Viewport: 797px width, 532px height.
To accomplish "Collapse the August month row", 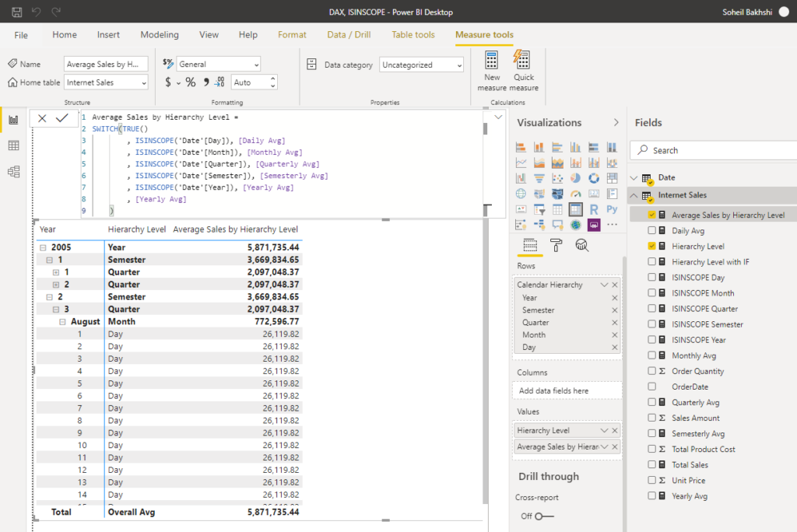I will tap(62, 322).
